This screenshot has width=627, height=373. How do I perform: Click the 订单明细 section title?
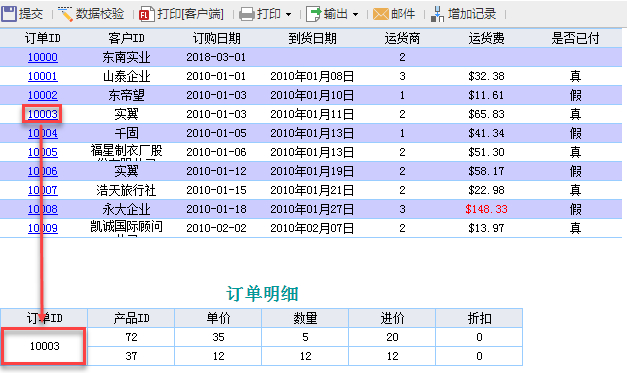(262, 293)
